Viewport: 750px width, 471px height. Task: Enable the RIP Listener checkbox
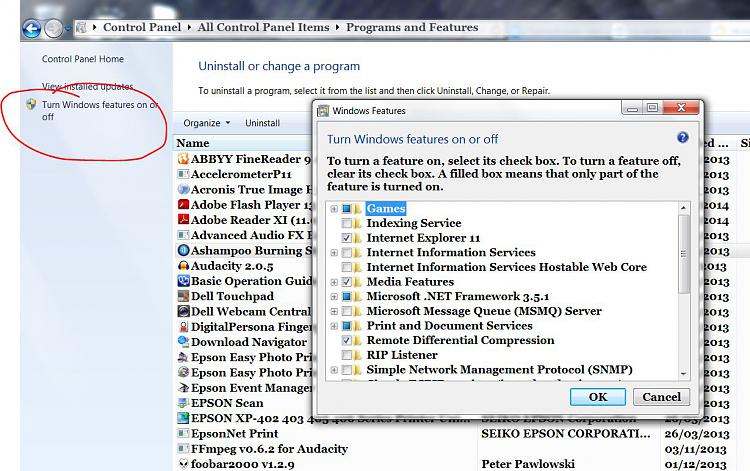click(x=346, y=355)
